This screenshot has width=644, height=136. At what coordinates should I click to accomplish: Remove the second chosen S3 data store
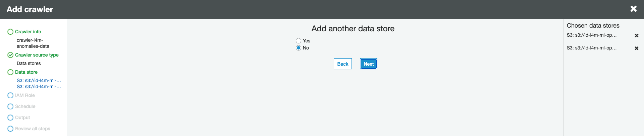[636, 48]
